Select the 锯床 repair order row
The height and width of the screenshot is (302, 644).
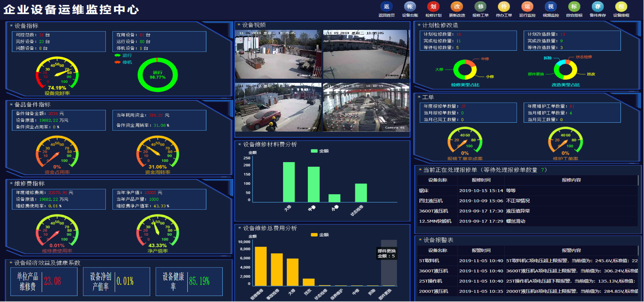pos(527,191)
